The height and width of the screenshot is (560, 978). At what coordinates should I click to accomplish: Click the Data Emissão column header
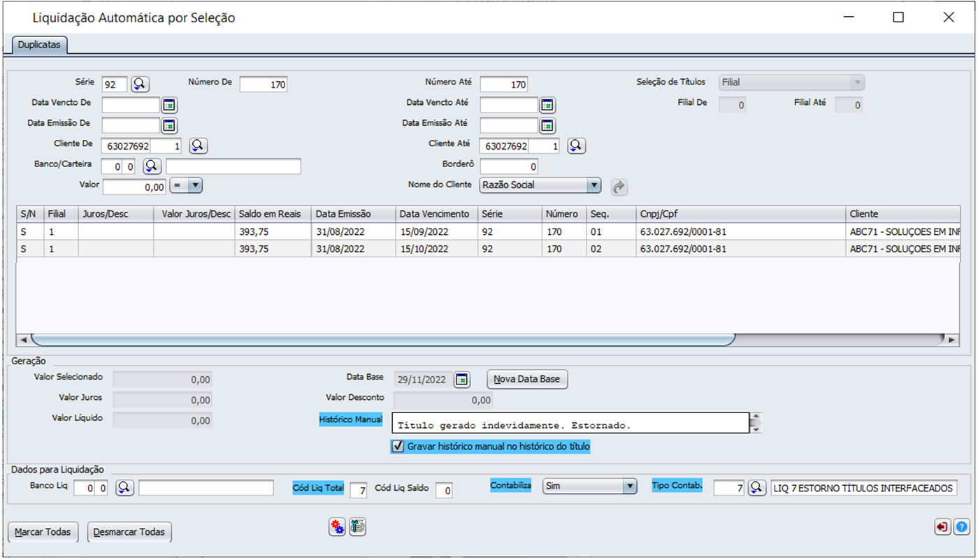(x=353, y=214)
